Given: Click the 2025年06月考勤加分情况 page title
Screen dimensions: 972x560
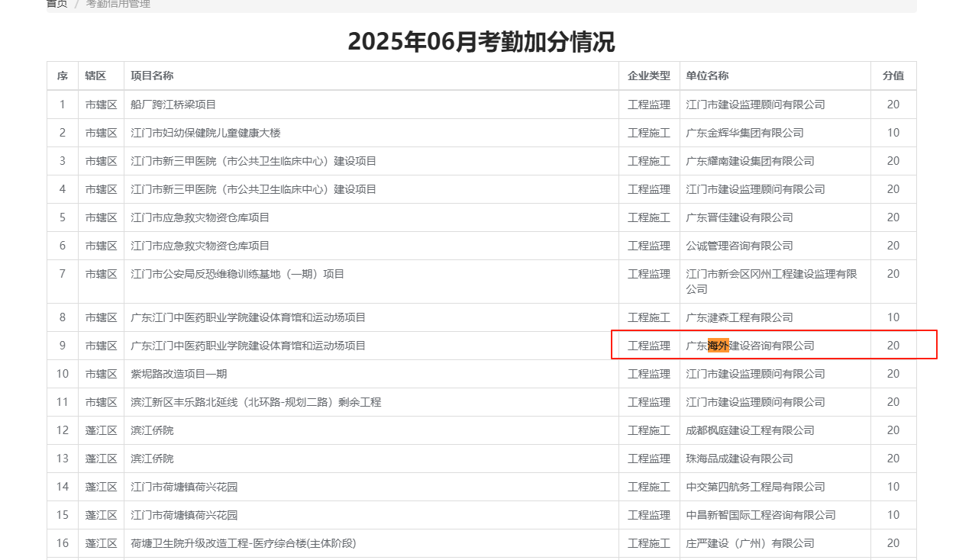Looking at the screenshot, I should click(x=481, y=41).
